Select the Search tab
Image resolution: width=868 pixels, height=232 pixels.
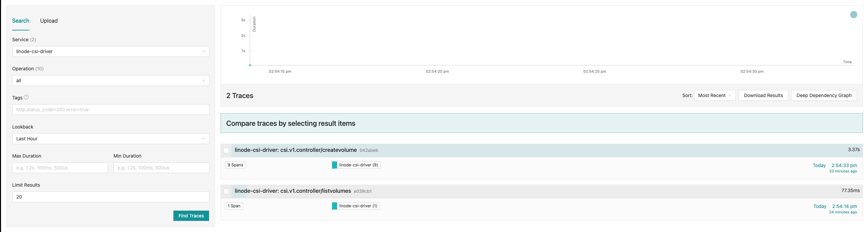point(21,21)
